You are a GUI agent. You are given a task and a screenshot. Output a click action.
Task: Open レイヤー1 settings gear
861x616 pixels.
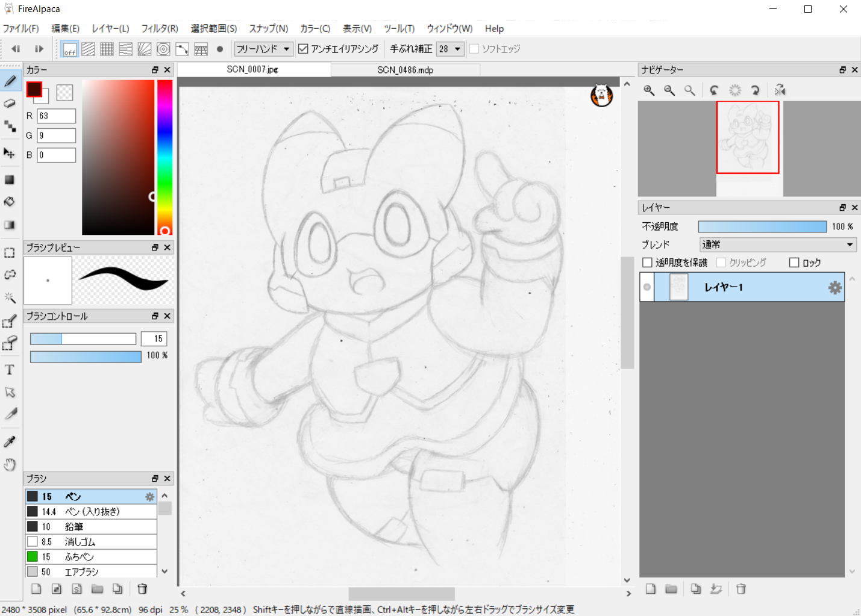[x=834, y=288]
